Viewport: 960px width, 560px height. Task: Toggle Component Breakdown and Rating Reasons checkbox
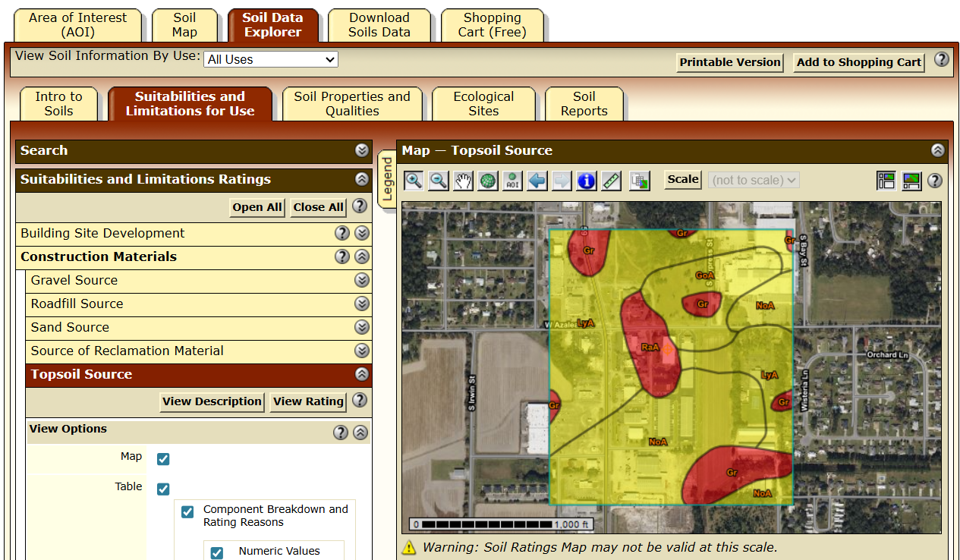[187, 512]
